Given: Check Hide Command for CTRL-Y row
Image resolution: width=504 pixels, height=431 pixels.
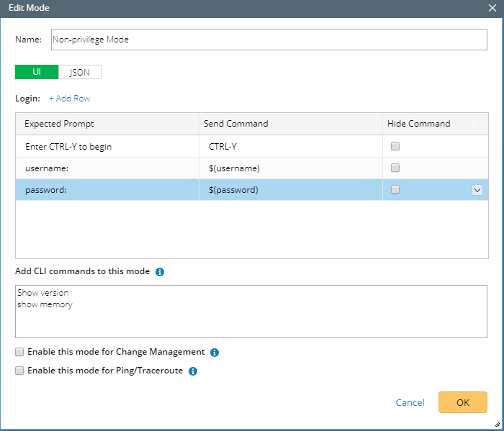Looking at the screenshot, I should click(395, 147).
